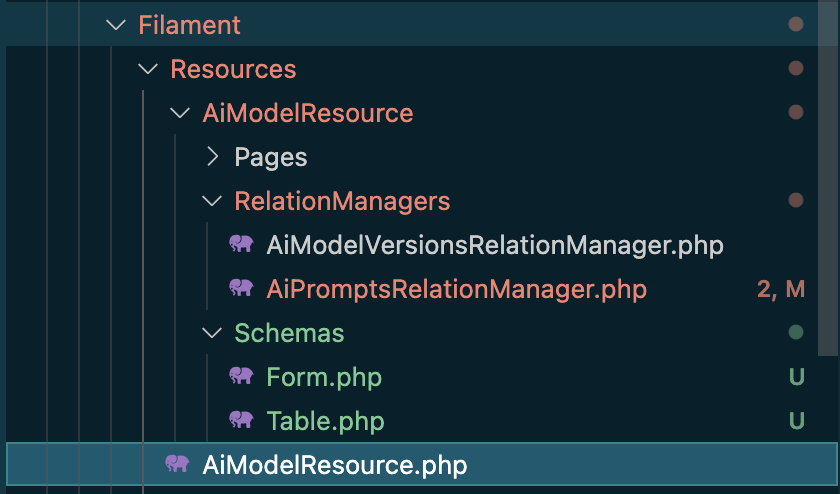Image resolution: width=840 pixels, height=494 pixels.
Task: Open AiPromptsRelationManager.php file
Action: [456, 289]
